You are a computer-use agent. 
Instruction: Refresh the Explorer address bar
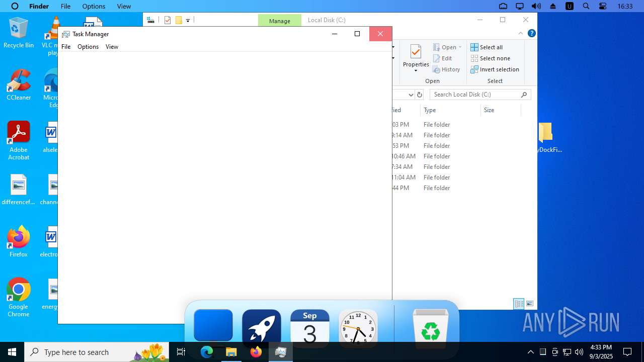[420, 95]
